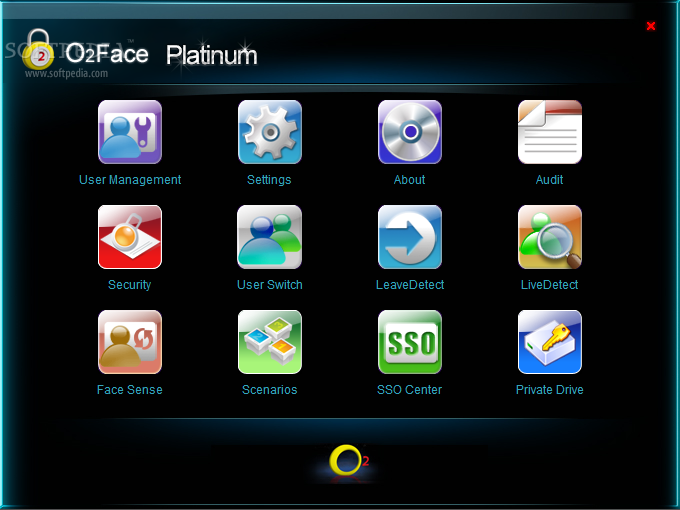Click the 'Security' label
680x510 pixels.
point(130,285)
